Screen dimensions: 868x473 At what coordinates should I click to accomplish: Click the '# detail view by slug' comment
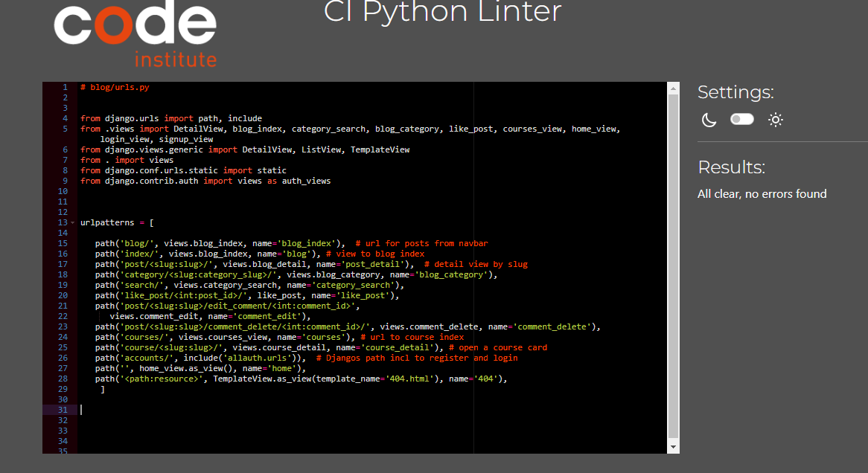click(x=476, y=265)
